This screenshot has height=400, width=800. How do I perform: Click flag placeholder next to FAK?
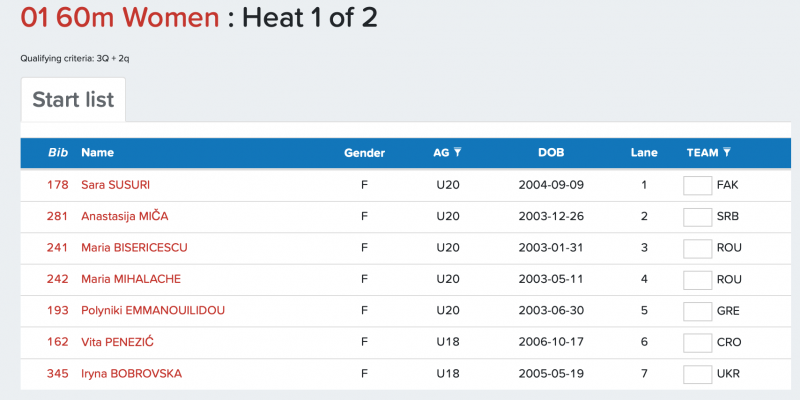[697, 185]
